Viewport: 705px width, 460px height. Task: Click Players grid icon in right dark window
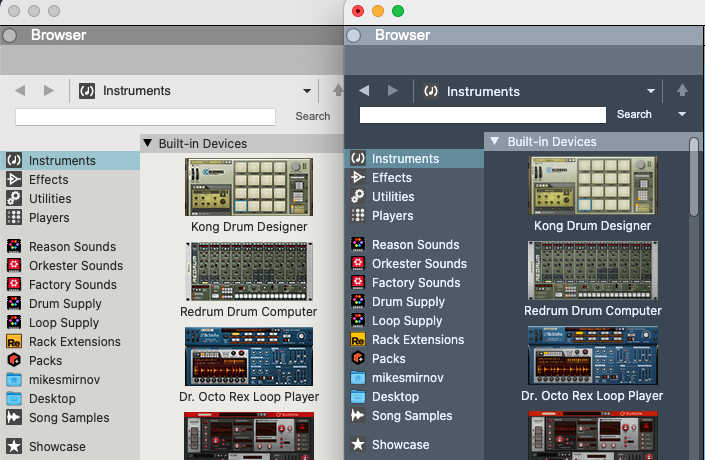pos(358,215)
